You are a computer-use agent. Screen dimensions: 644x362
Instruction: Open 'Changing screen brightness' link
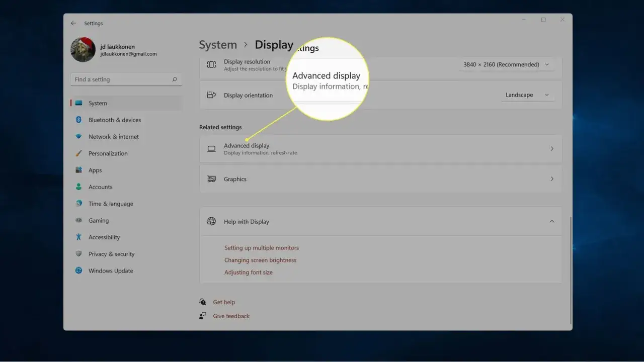point(261,260)
